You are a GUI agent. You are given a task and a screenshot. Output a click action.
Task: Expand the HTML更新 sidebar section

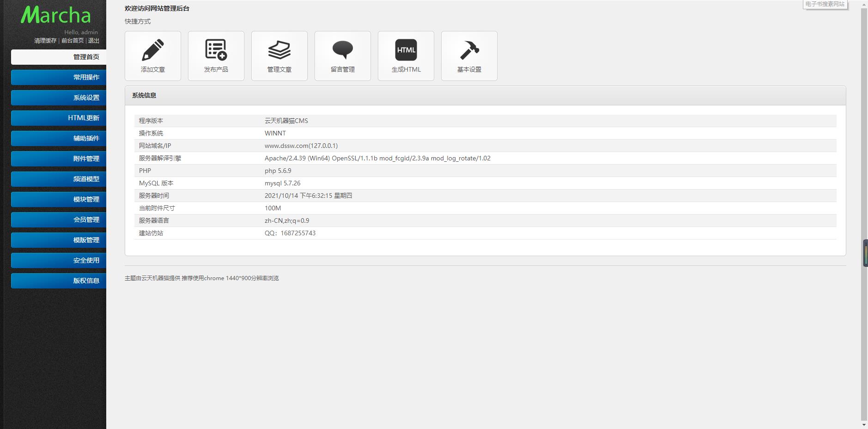click(59, 118)
